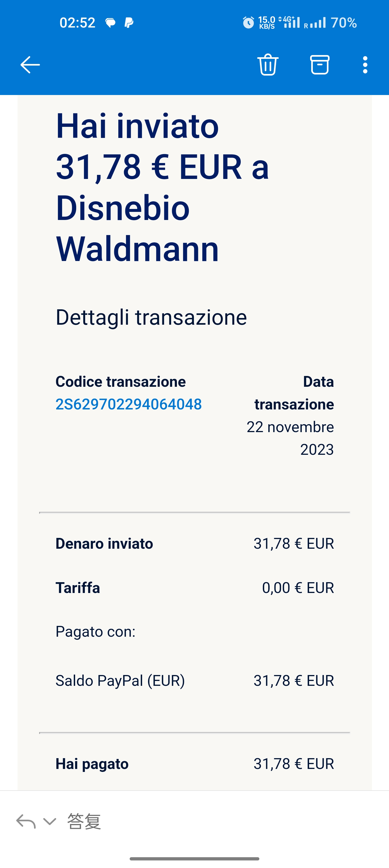Tap the chat notification icon in status bar
Viewport: 389px width, 868px height.
[110, 23]
